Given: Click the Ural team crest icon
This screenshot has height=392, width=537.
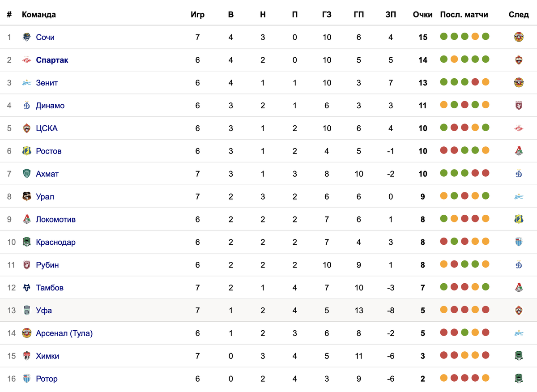Looking at the screenshot, I should pyautogui.click(x=27, y=196).
